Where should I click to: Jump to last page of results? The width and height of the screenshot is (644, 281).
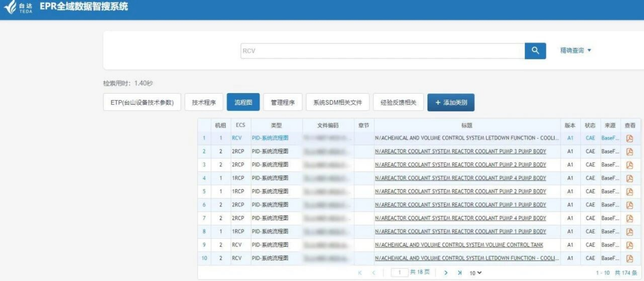pyautogui.click(x=459, y=273)
